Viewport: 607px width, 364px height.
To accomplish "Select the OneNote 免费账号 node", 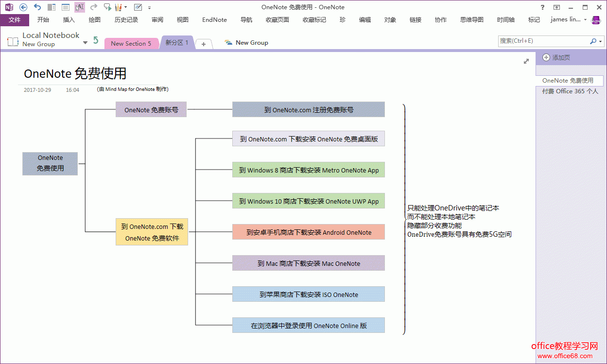I will (x=151, y=110).
